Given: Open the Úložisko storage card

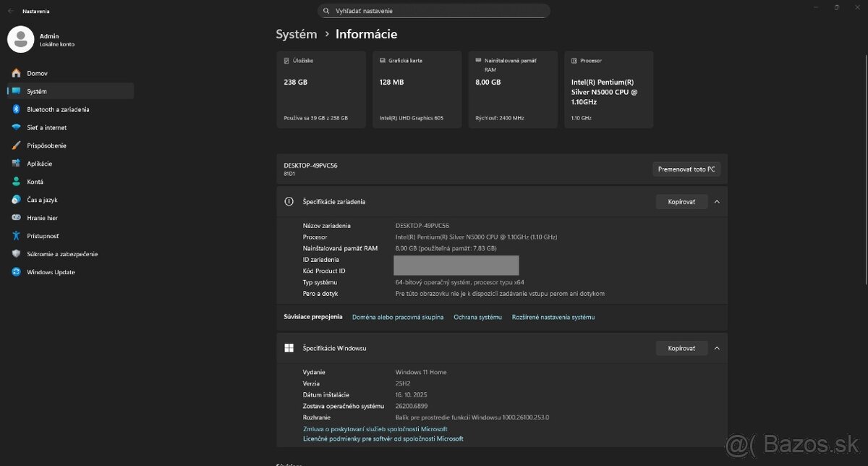Looking at the screenshot, I should [320, 88].
